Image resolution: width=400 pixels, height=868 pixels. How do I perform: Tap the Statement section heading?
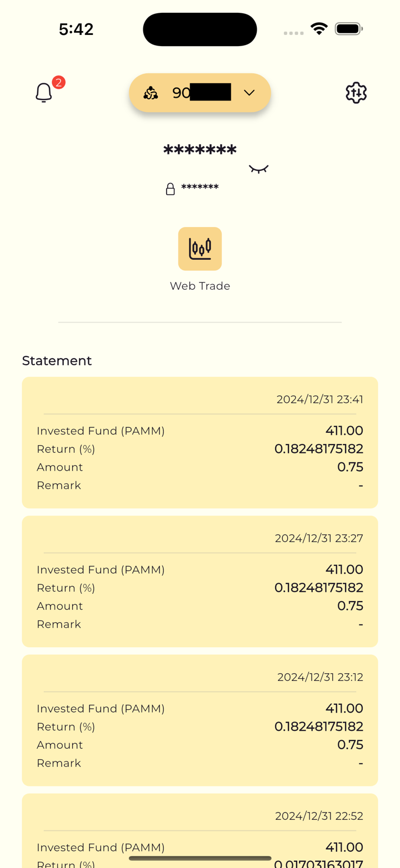[x=57, y=361]
